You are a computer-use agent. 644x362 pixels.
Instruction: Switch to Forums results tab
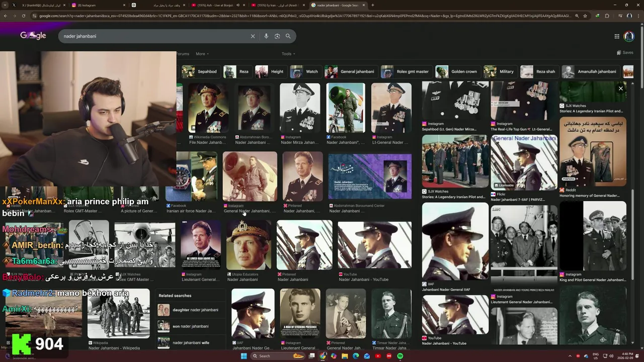click(183, 54)
